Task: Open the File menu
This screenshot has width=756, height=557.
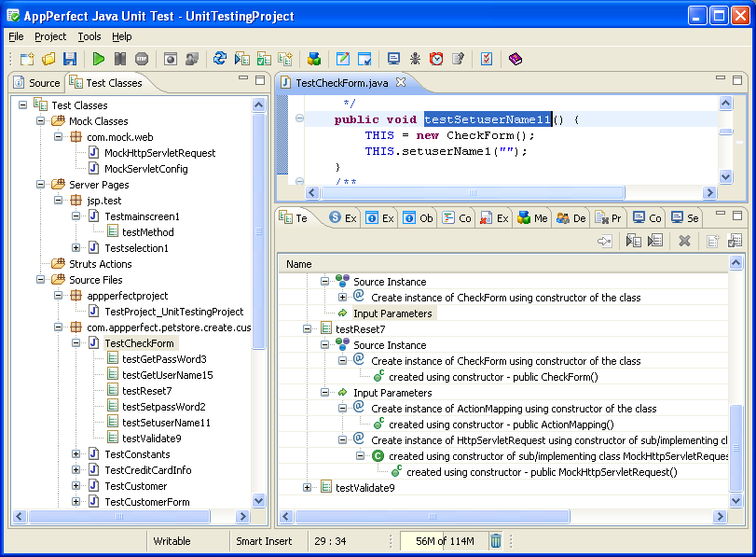Action: (x=16, y=36)
